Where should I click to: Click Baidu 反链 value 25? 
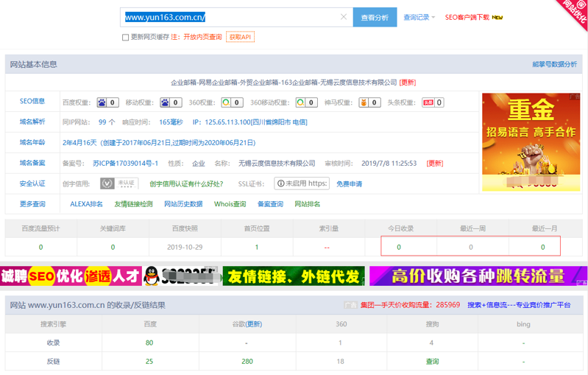149,362
